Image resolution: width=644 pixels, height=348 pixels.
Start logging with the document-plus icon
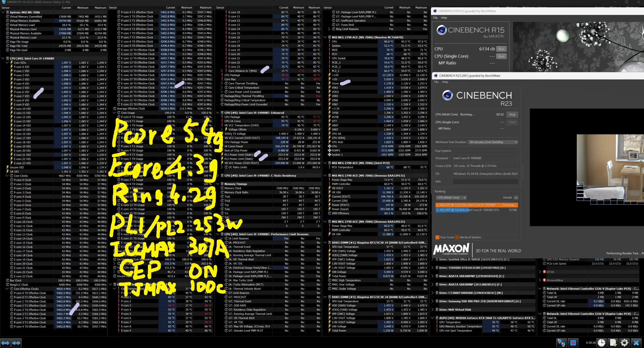[x=613, y=343]
